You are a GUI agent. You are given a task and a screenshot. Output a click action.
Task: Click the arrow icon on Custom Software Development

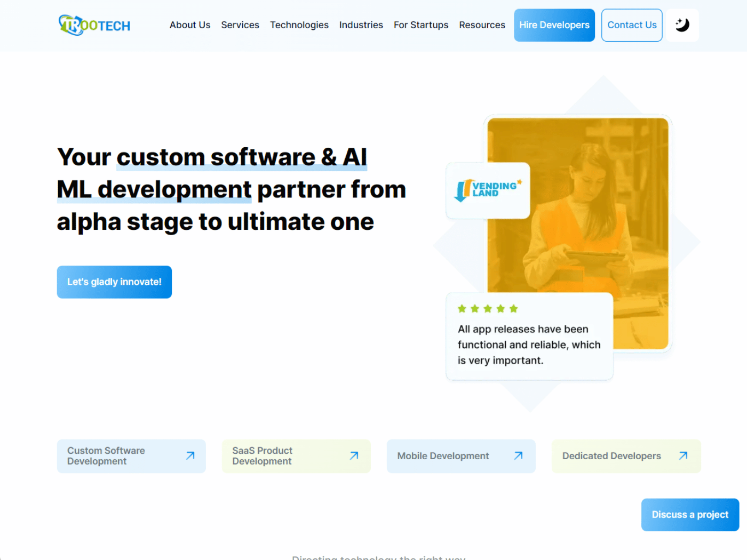(190, 455)
